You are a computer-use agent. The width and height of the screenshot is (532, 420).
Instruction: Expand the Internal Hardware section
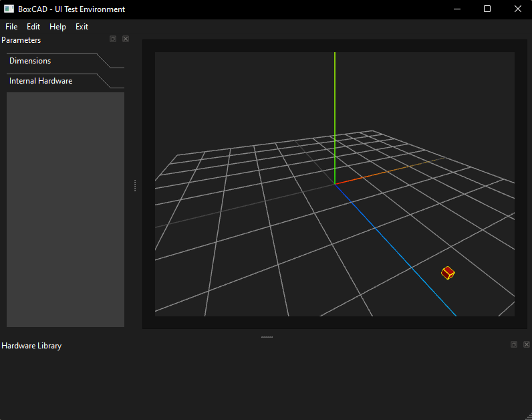pos(41,81)
